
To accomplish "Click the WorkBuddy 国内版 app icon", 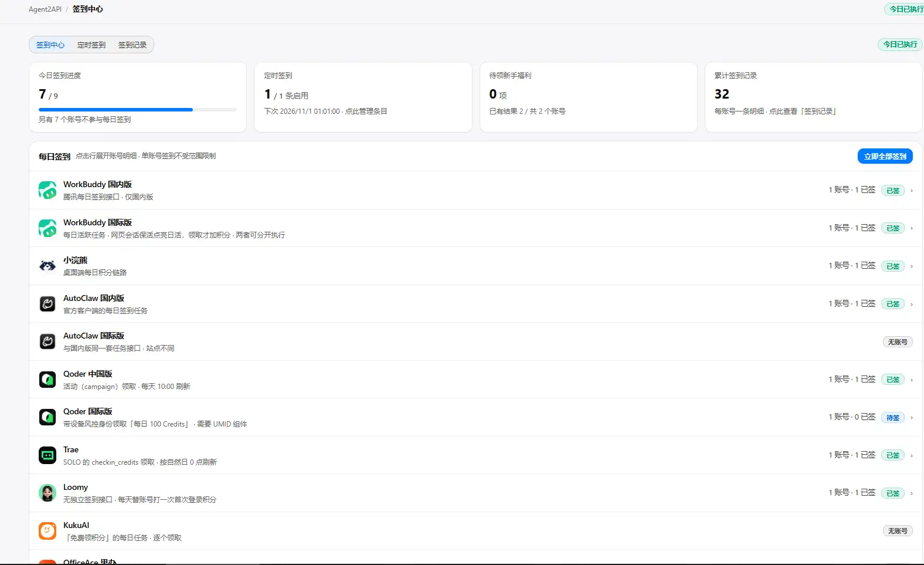I will click(x=47, y=190).
